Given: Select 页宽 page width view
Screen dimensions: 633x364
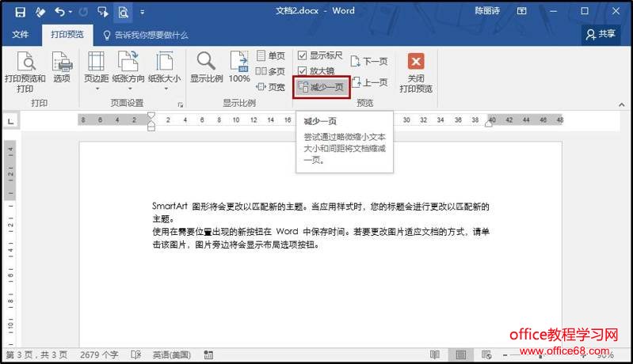Looking at the screenshot, I should (271, 87).
